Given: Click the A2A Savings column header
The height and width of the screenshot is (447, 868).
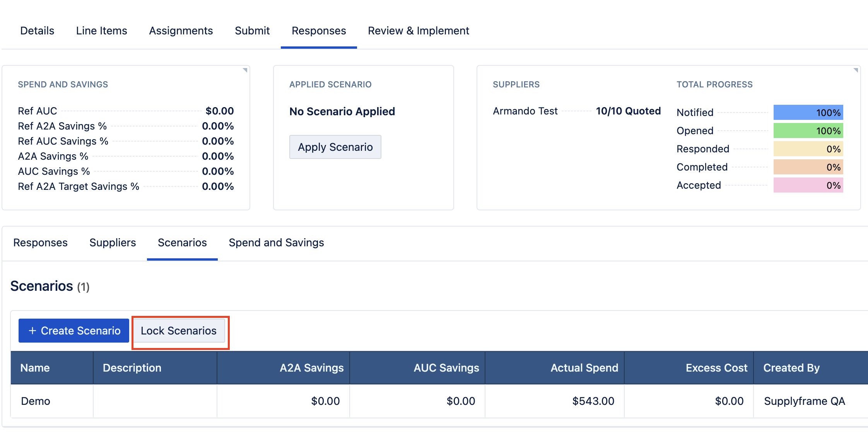Looking at the screenshot, I should click(311, 368).
